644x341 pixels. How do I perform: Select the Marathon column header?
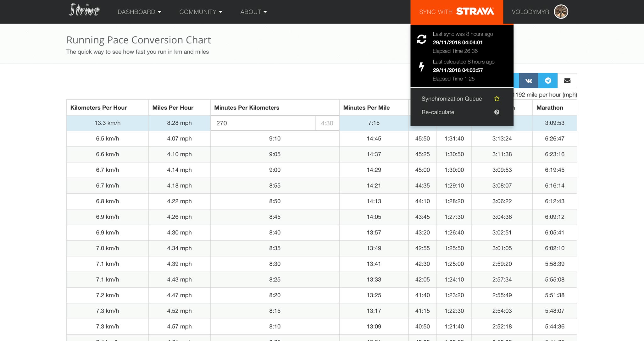tap(550, 107)
